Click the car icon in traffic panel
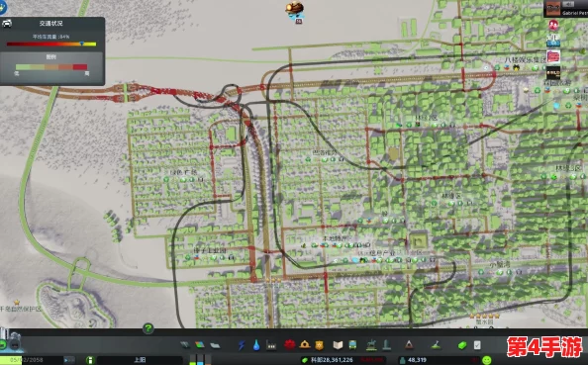The image size is (588, 365). (7, 24)
